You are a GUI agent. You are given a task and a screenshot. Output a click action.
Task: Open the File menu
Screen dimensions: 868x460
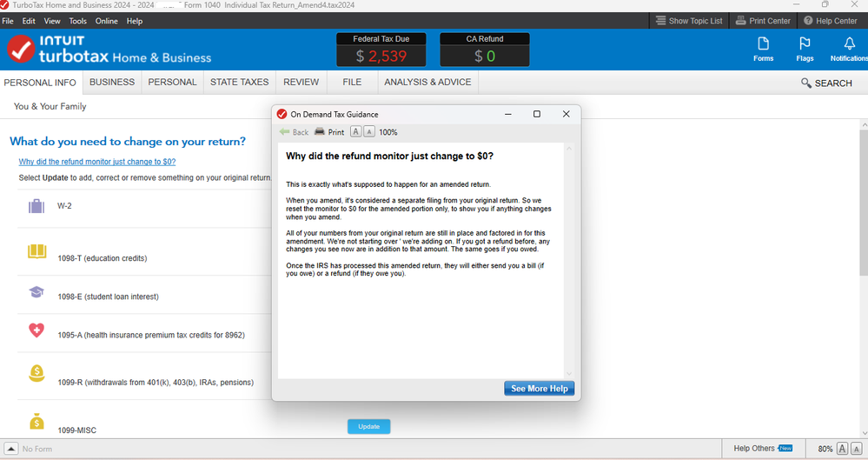[x=8, y=21]
